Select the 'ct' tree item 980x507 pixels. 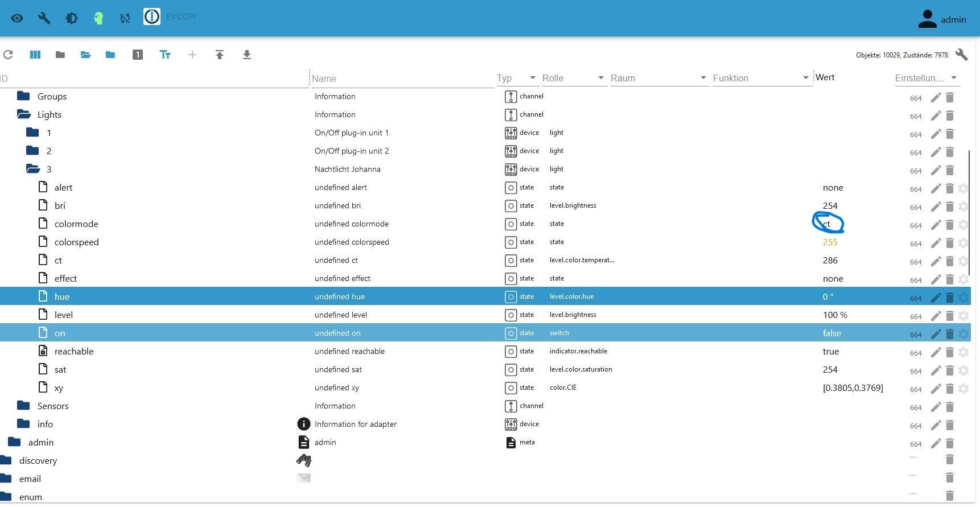coord(58,260)
